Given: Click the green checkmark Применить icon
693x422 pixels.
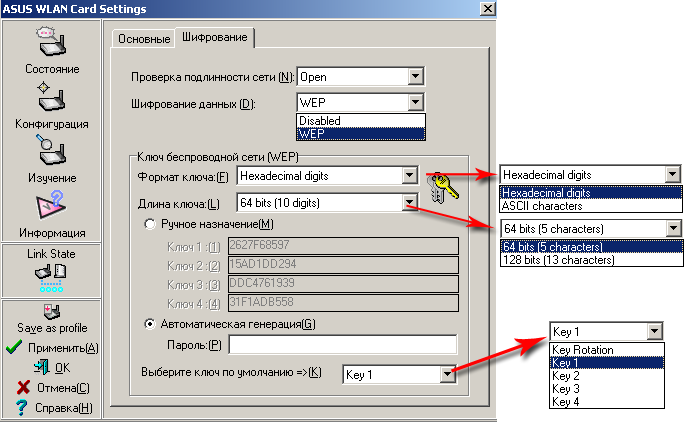Looking at the screenshot, I should pyautogui.click(x=14, y=347).
